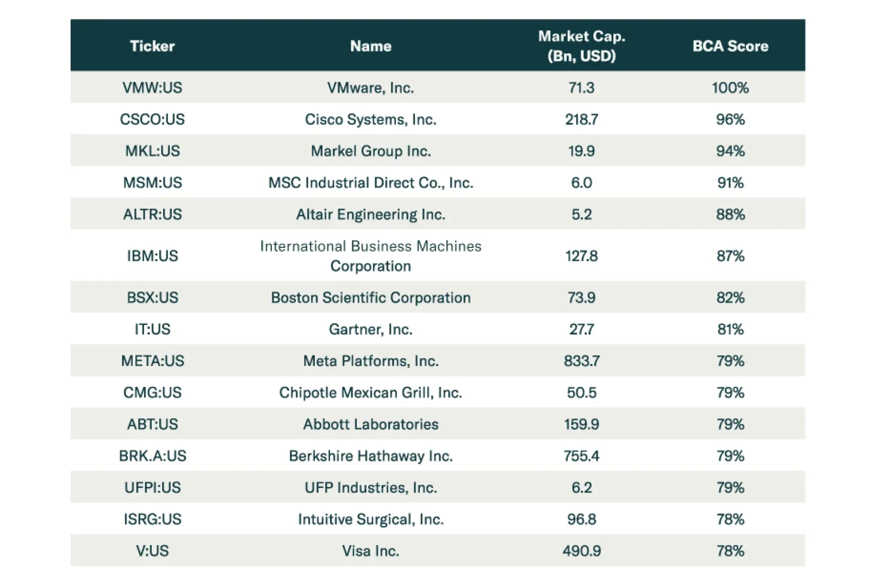Select the VMW:US ticker cell

coord(152,88)
